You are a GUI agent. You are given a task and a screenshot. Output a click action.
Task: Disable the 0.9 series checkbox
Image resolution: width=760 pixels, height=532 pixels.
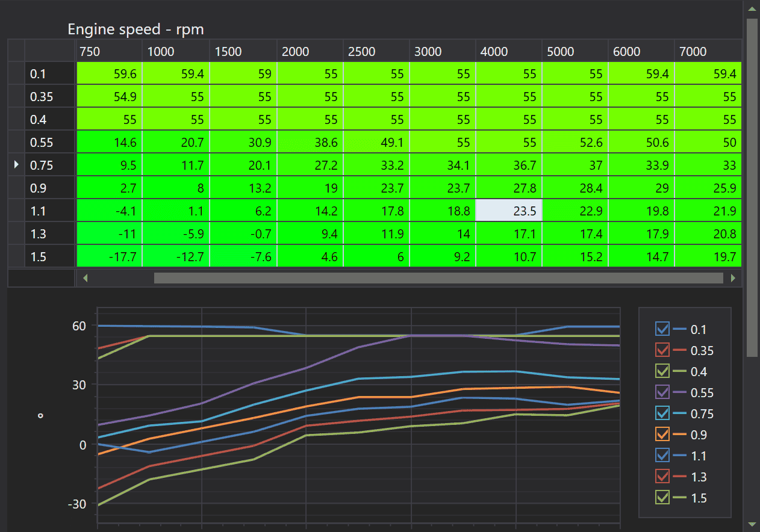coord(662,434)
